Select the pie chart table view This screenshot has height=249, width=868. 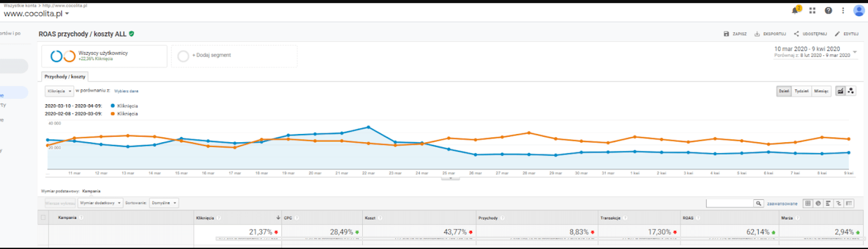coord(818,203)
